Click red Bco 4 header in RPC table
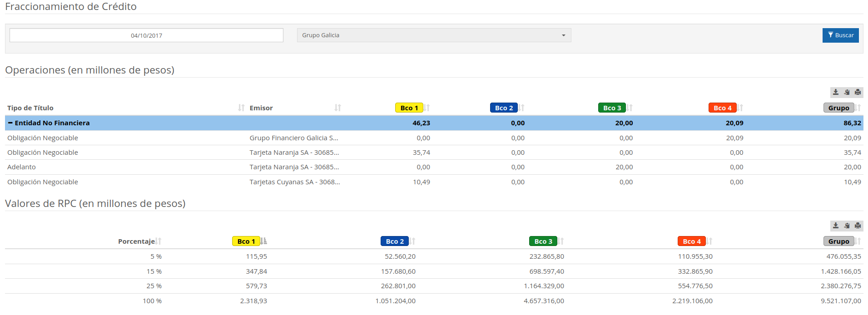This screenshot has height=315, width=868. 691,241
